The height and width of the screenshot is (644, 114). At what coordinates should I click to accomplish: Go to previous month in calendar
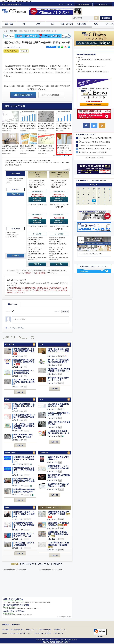point(77,184)
